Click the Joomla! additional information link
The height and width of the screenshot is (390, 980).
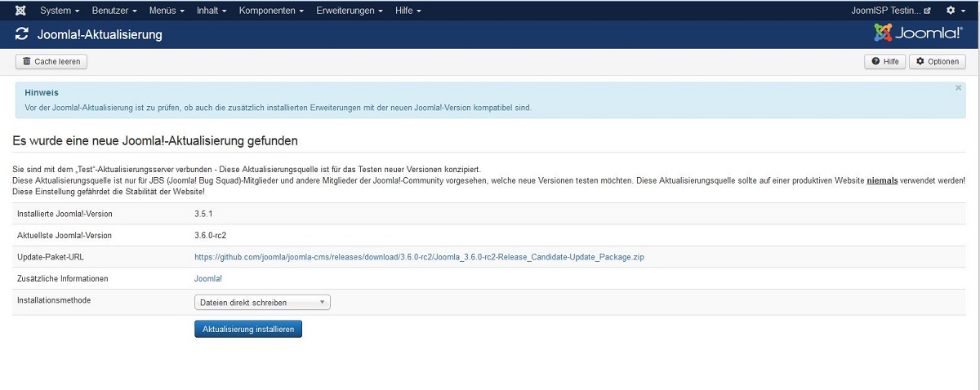tap(208, 279)
